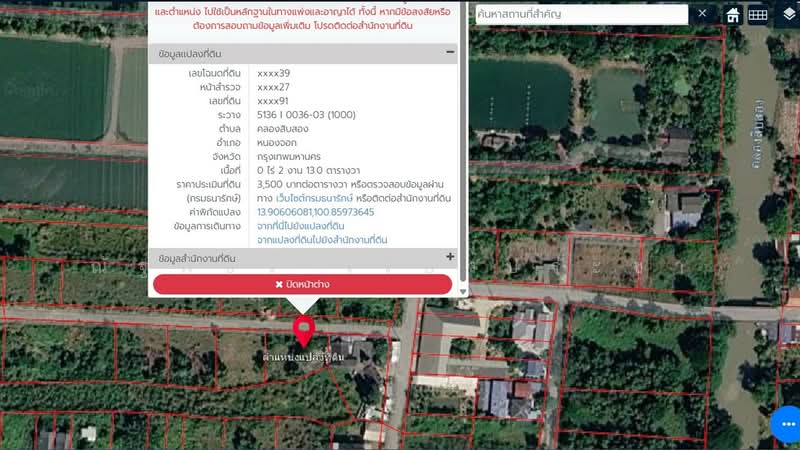Expand ข้อมูลสำนักงานที่ดิน section with plus icon
This screenshot has width=800, height=450.
point(450,258)
